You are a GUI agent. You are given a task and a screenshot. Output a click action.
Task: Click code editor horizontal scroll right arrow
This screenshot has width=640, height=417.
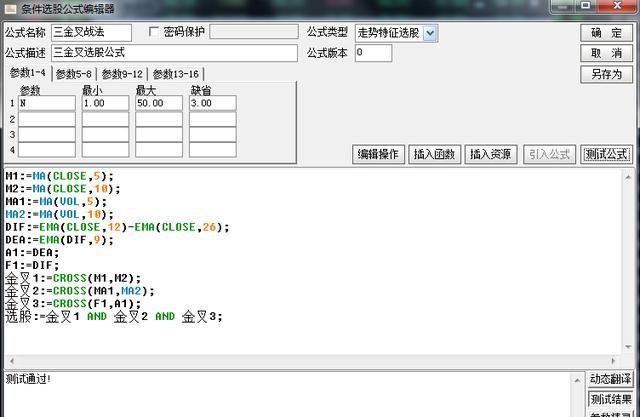point(613,361)
